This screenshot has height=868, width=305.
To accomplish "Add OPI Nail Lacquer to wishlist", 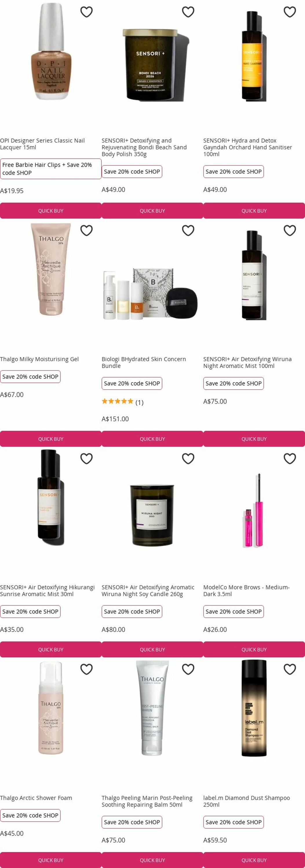I will click(x=86, y=12).
